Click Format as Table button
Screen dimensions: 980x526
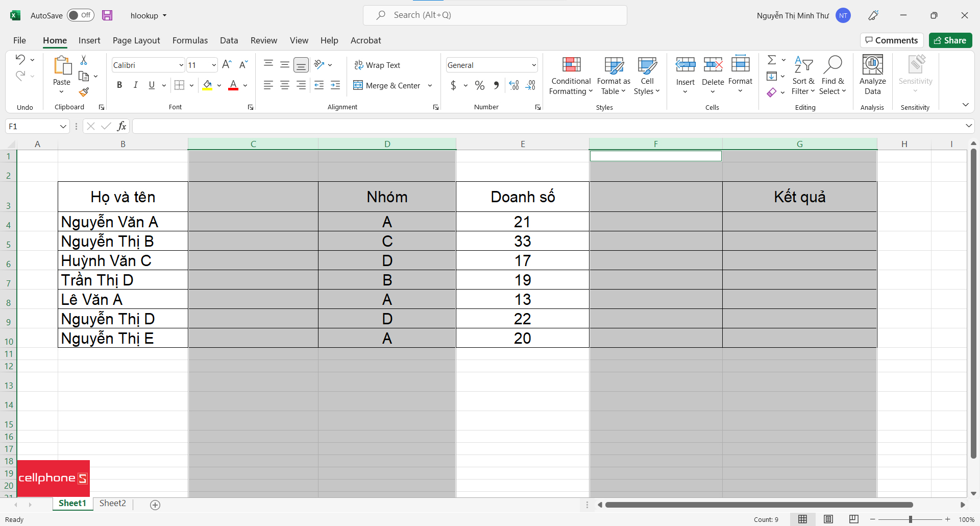(x=614, y=75)
